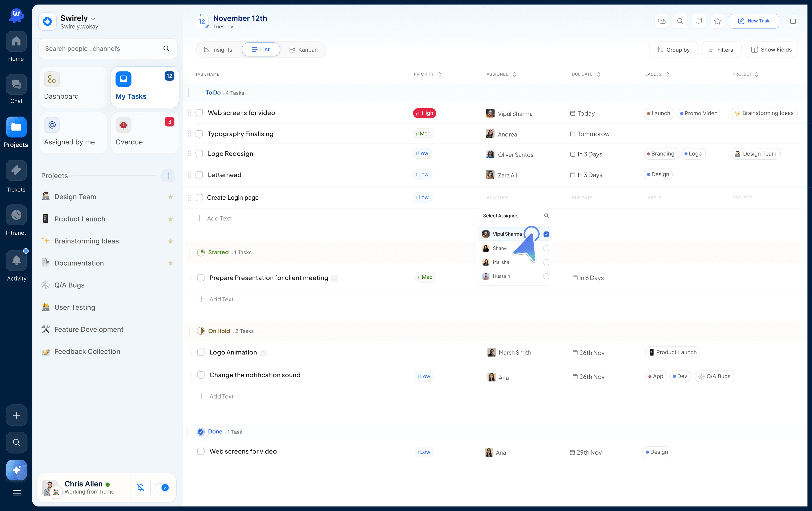
Task: Toggle the availability switch near Chris Allen
Action: coord(162,487)
